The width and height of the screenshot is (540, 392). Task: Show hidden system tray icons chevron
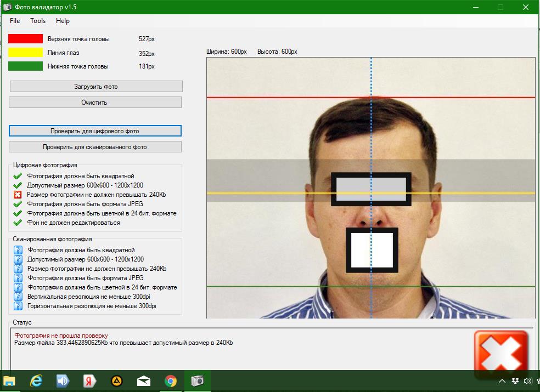coord(502,381)
